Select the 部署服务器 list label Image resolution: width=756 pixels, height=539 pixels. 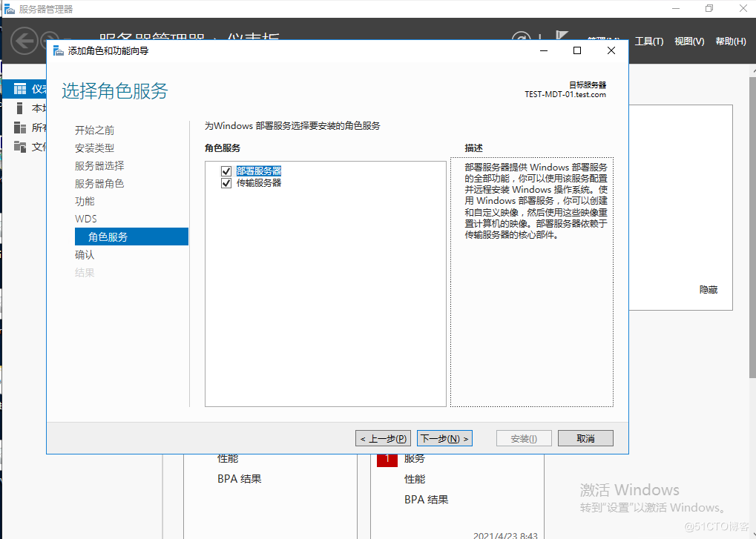coord(259,171)
